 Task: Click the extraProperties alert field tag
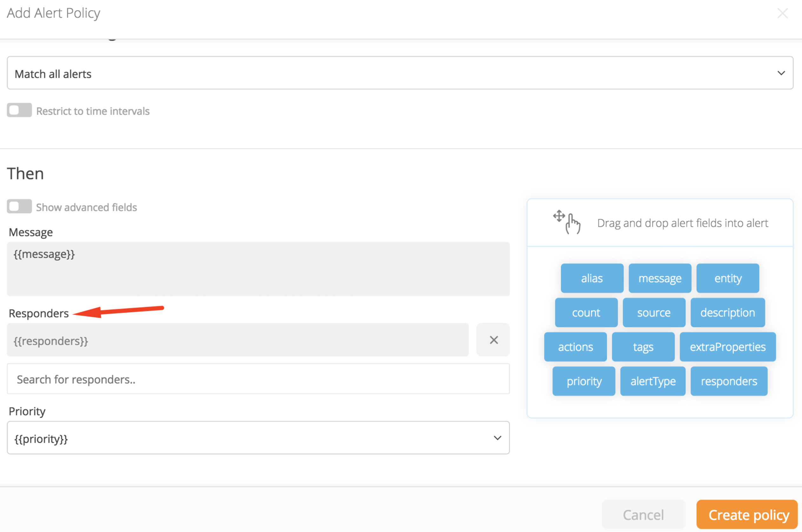(727, 346)
